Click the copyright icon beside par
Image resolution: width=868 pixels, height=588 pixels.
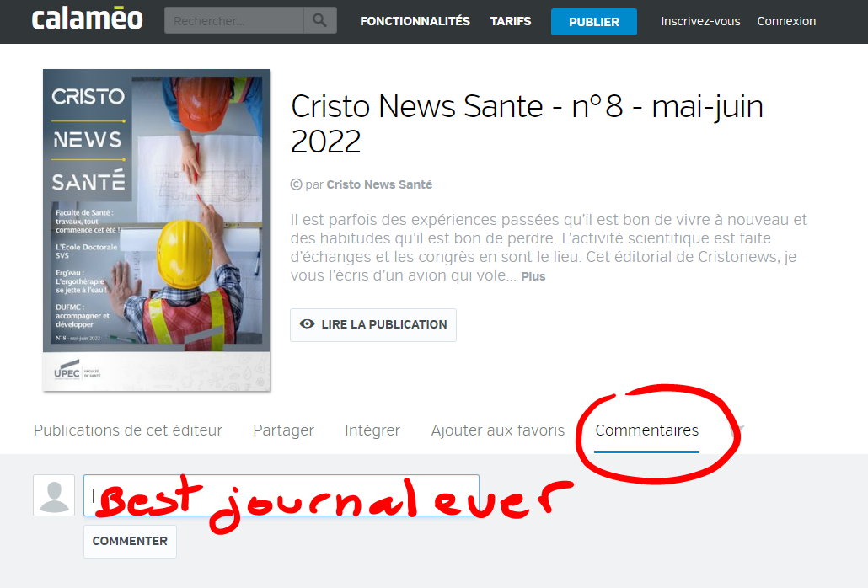click(296, 184)
